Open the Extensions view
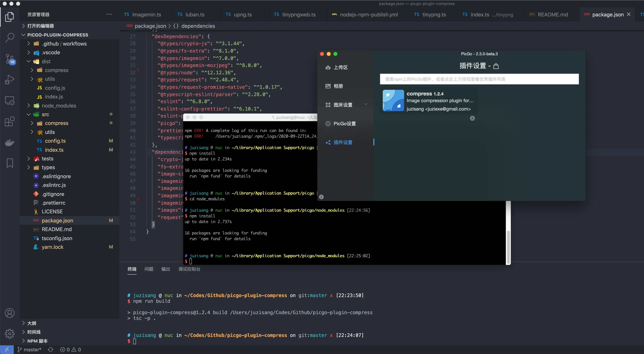Viewport: 644px width, 354px height. [x=10, y=122]
